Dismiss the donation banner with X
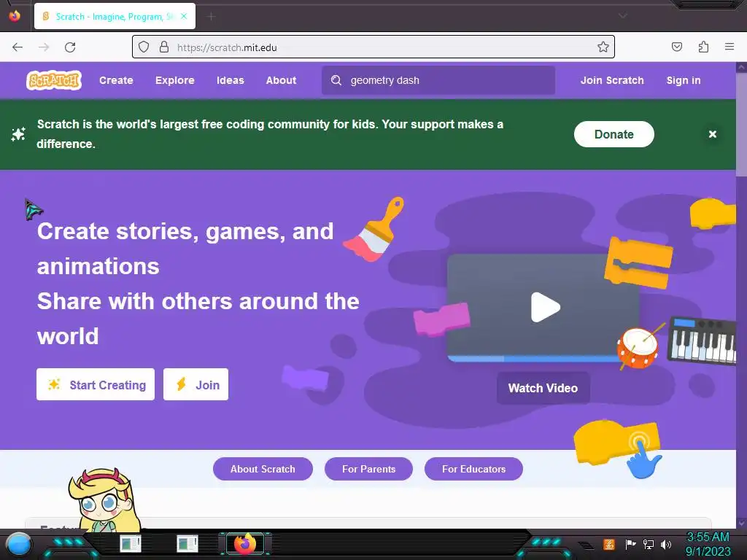747x560 pixels. click(713, 134)
